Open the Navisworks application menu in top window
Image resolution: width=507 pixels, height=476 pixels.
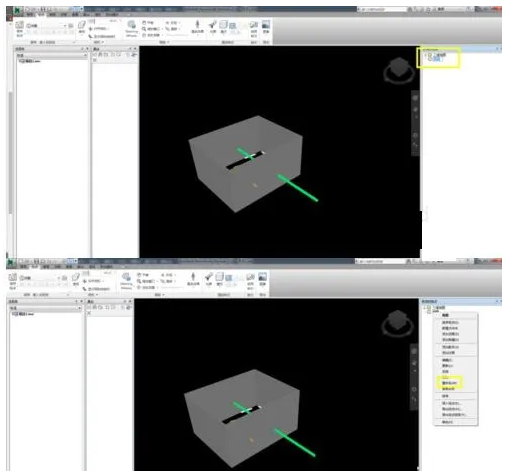click(x=17, y=10)
